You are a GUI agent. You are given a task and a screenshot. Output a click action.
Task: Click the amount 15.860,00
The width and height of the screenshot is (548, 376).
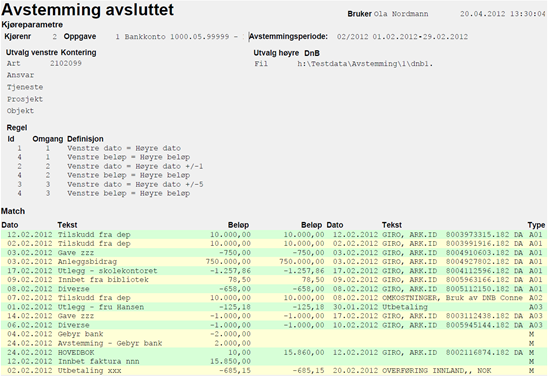[x=304, y=353]
